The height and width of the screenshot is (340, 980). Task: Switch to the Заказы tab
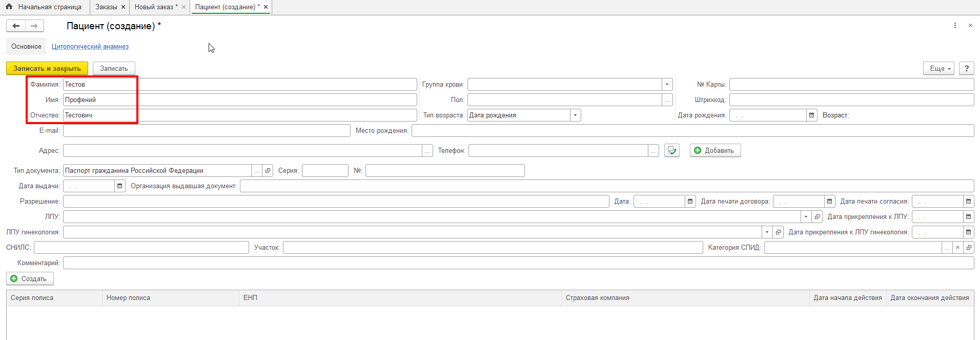click(106, 7)
